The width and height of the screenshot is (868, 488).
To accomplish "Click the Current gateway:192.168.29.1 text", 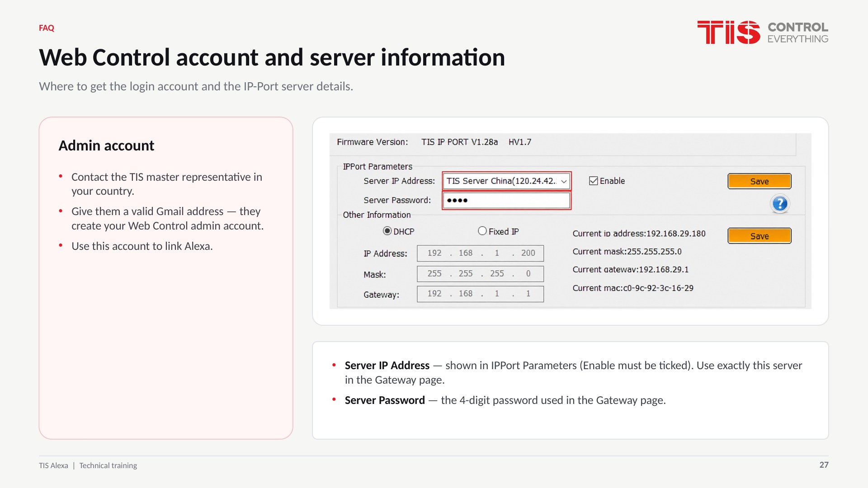I will (x=631, y=269).
